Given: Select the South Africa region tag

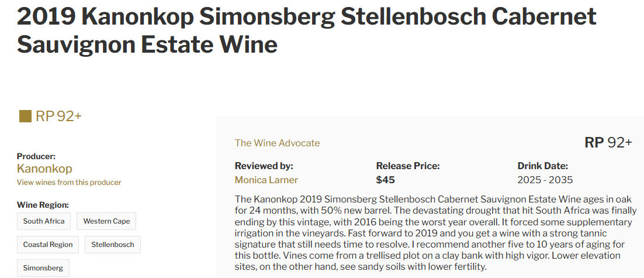Looking at the screenshot, I should click(44, 221).
